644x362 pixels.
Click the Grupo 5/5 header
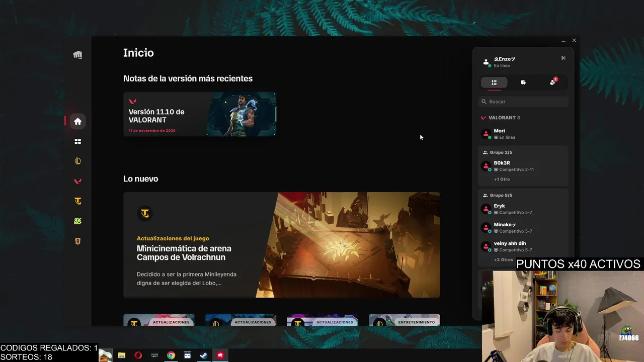click(498, 195)
